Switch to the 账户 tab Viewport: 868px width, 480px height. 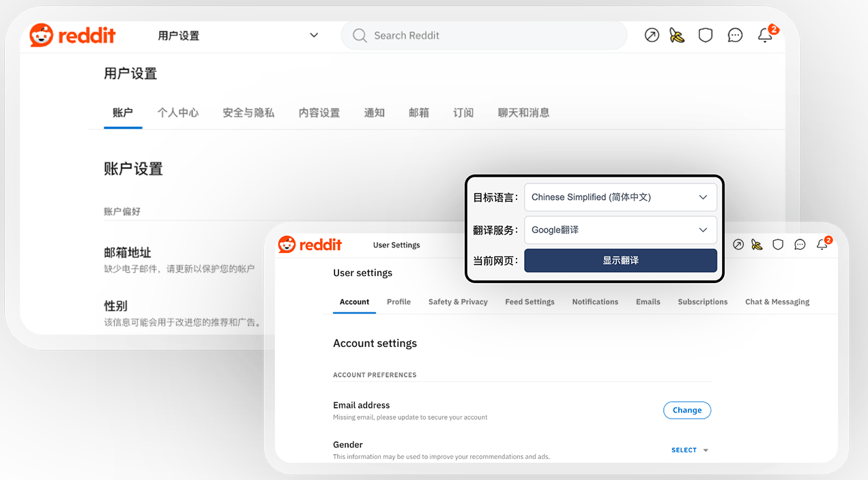[x=123, y=112]
